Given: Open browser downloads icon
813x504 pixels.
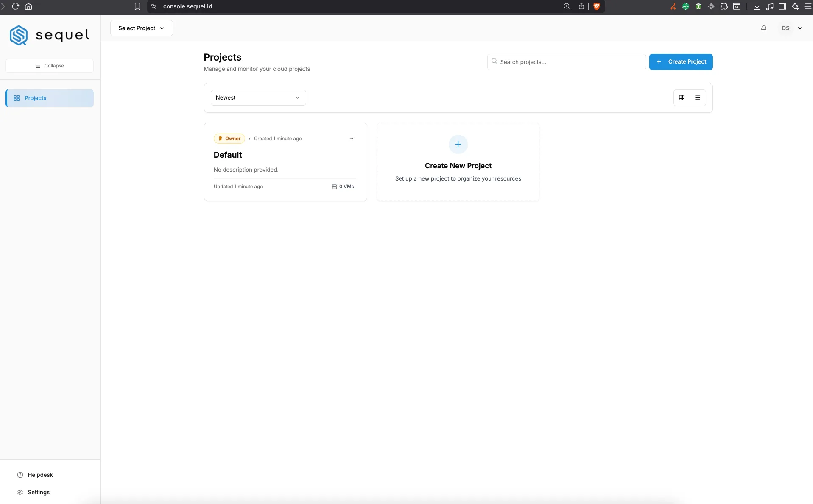Looking at the screenshot, I should pyautogui.click(x=757, y=6).
